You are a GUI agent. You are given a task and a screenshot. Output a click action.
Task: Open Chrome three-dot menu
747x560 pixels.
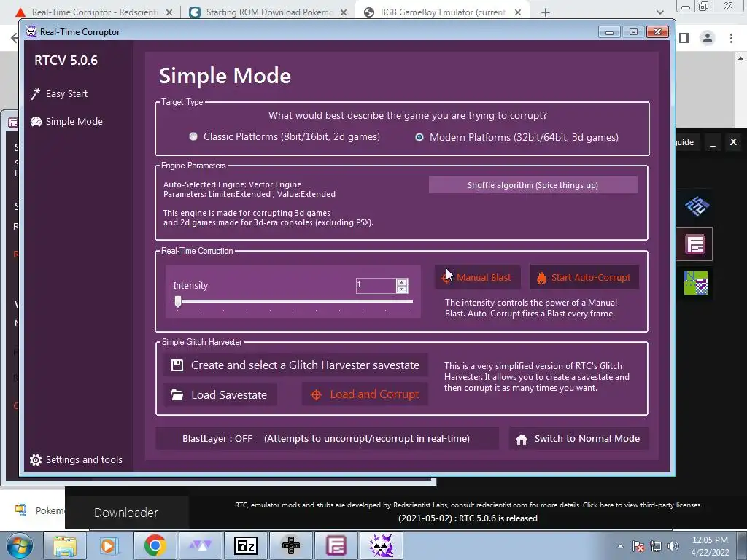pyautogui.click(x=731, y=38)
